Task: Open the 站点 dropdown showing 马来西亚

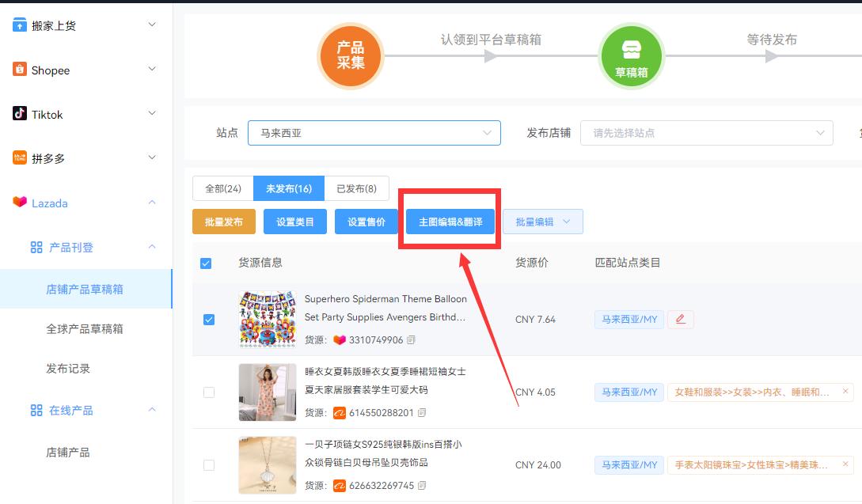Action: 374,133
